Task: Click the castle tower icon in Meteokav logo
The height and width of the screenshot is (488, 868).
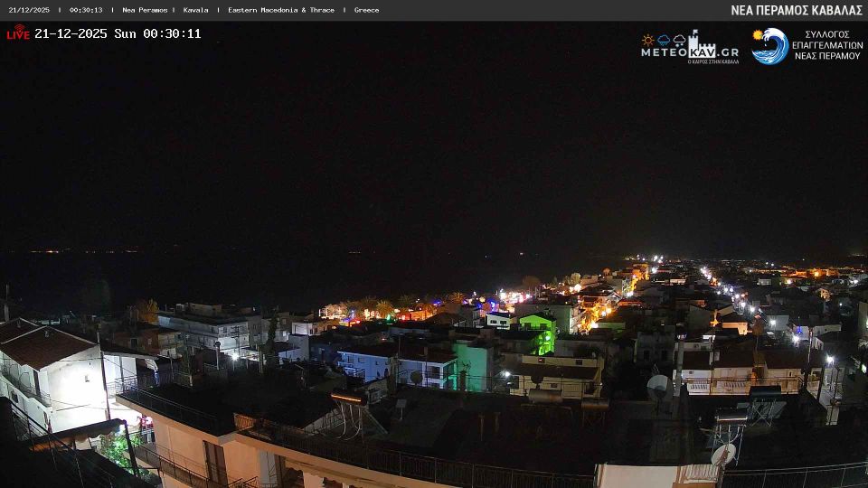Action: pyautogui.click(x=701, y=42)
